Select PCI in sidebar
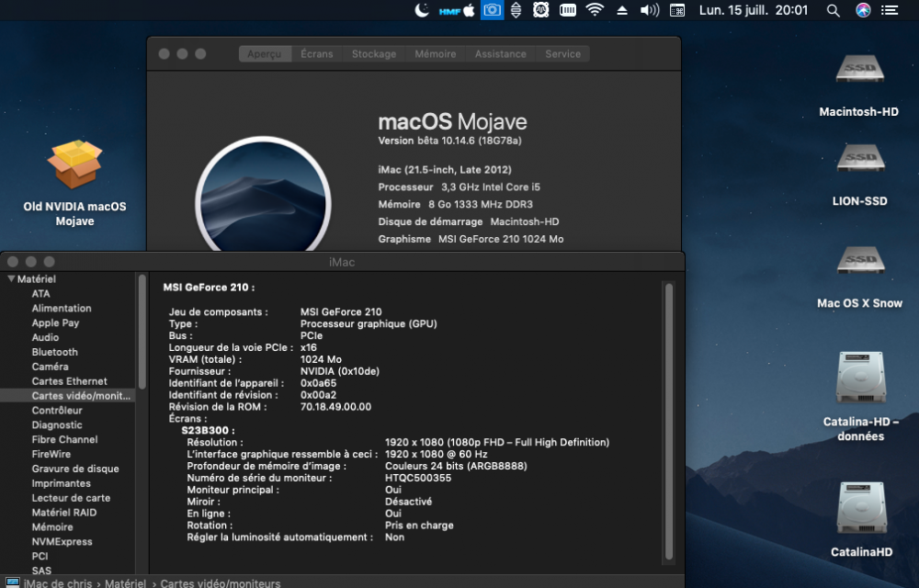The height and width of the screenshot is (588, 919). tap(40, 557)
